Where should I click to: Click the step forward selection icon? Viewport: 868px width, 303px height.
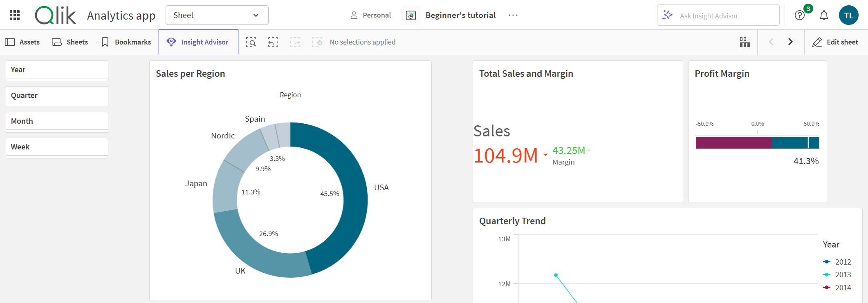pyautogui.click(x=295, y=42)
